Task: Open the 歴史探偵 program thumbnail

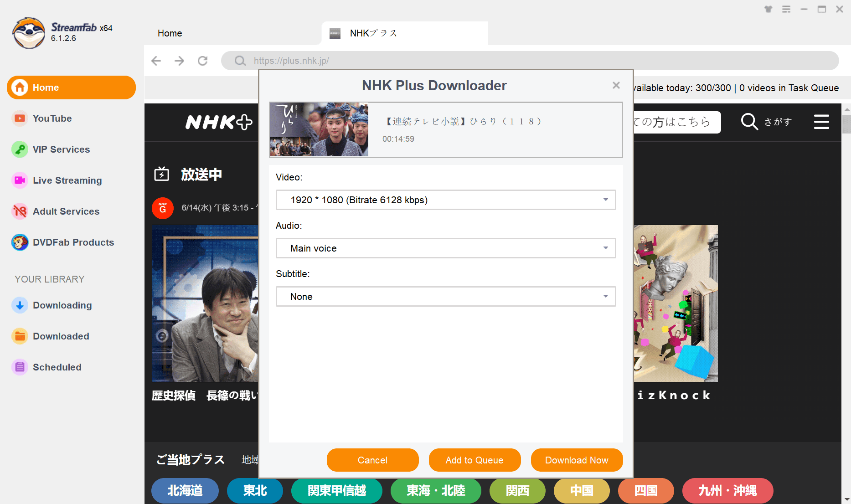Action: coord(205,303)
